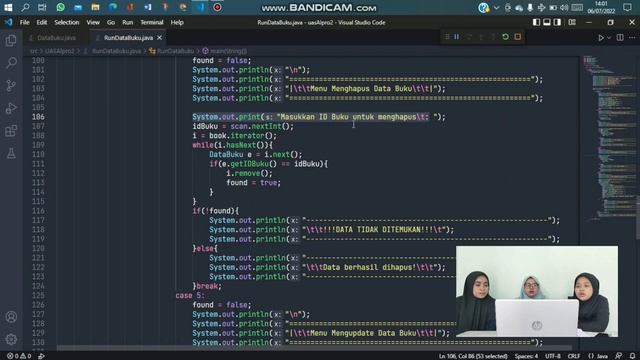Click the 'case 5:' code line

[x=190, y=295]
